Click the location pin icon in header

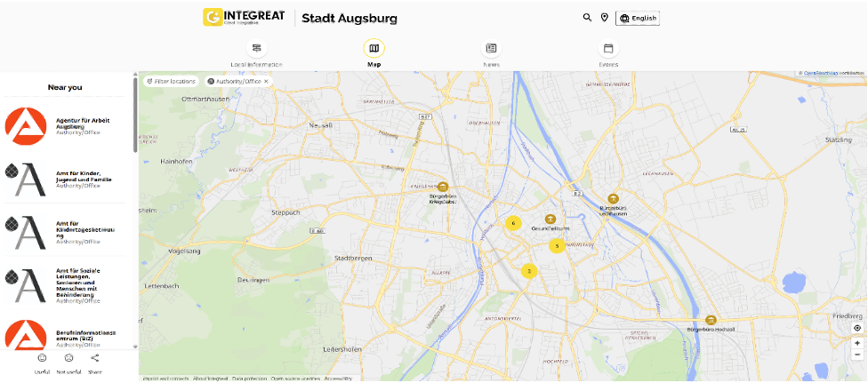pos(604,18)
